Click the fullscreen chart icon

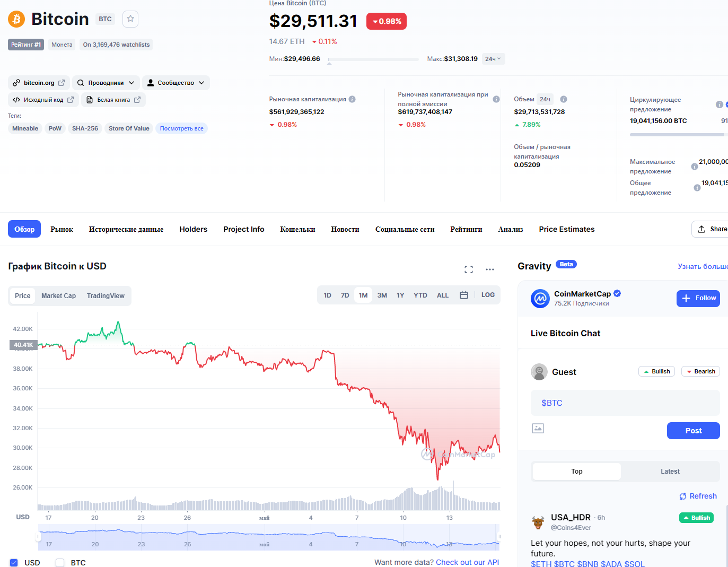[469, 269]
